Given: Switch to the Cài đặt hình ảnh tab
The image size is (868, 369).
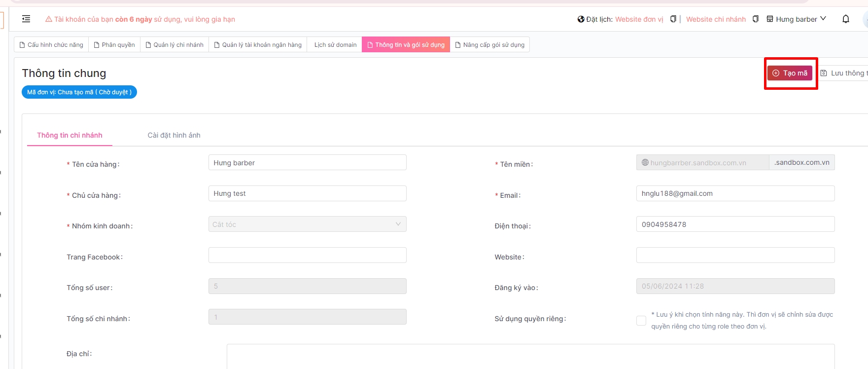Looking at the screenshot, I should pos(174,135).
